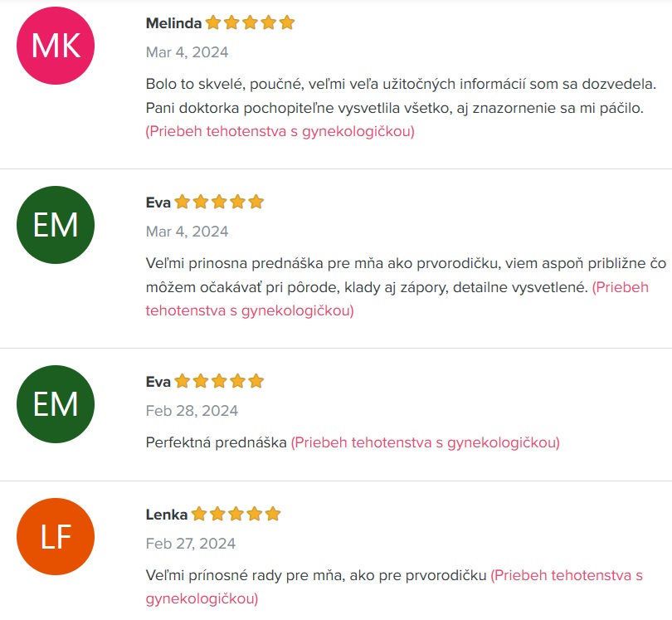This screenshot has height=620, width=672.
Task: Click the Feb 28, 2024 date
Action: click(192, 411)
